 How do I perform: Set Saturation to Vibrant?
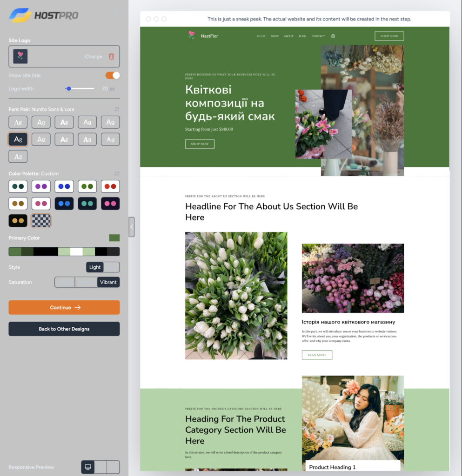tap(108, 282)
